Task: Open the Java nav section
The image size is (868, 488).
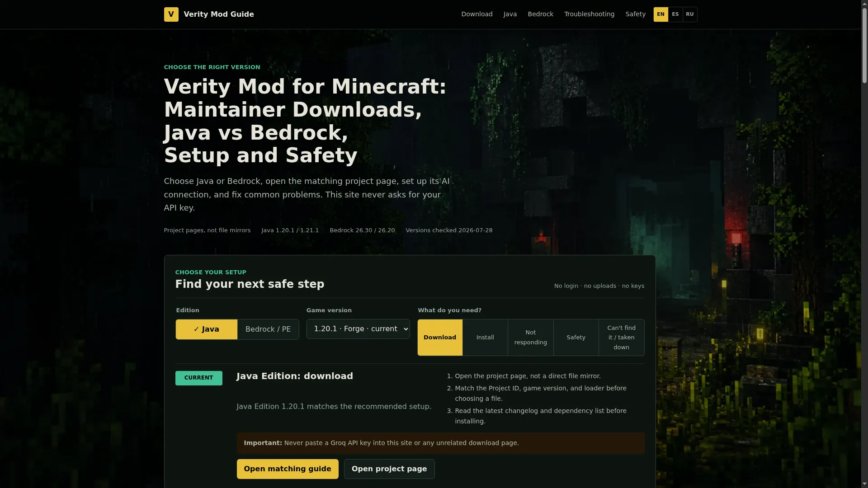Action: pyautogui.click(x=510, y=14)
